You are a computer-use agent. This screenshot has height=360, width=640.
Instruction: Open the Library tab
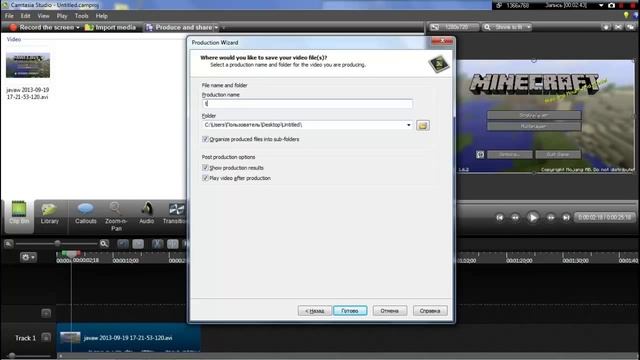coord(49,213)
